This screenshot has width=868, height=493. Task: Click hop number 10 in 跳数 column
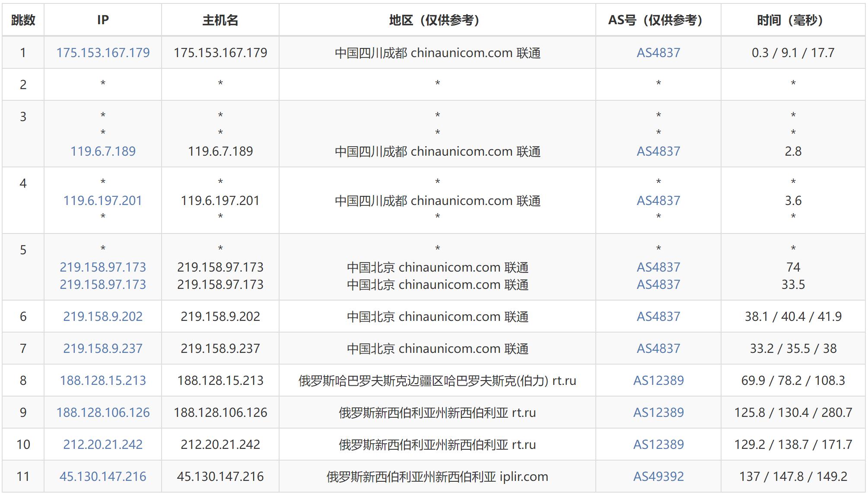(23, 445)
